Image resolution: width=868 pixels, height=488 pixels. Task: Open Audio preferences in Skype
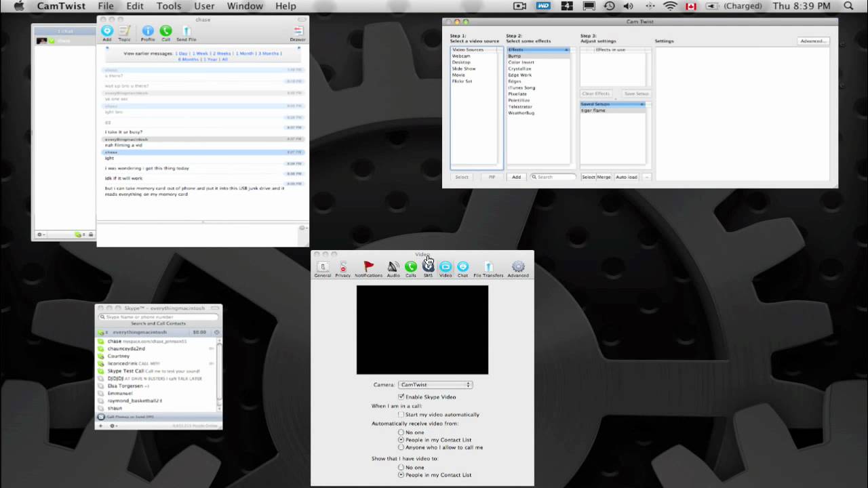[393, 269]
